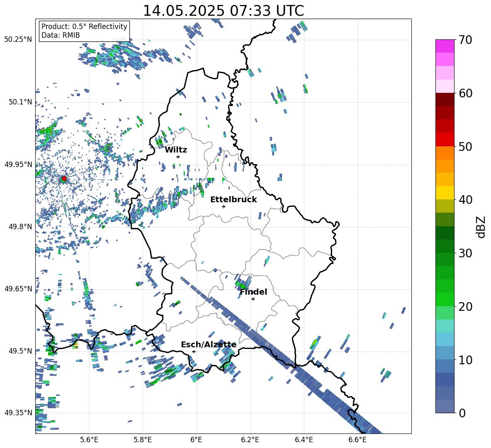The width and height of the screenshot is (491, 448).
Task: Click the 0 tick on the colorbar
Action: click(x=462, y=413)
